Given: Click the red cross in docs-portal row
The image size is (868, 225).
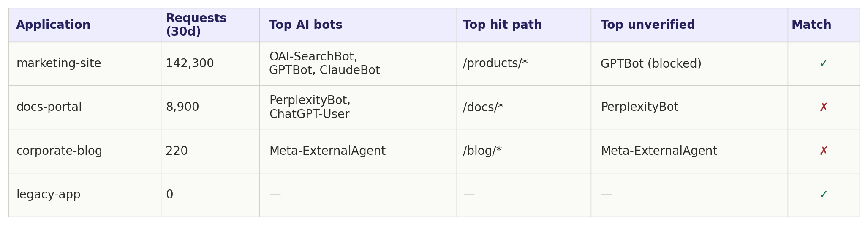Looking at the screenshot, I should (x=823, y=107).
